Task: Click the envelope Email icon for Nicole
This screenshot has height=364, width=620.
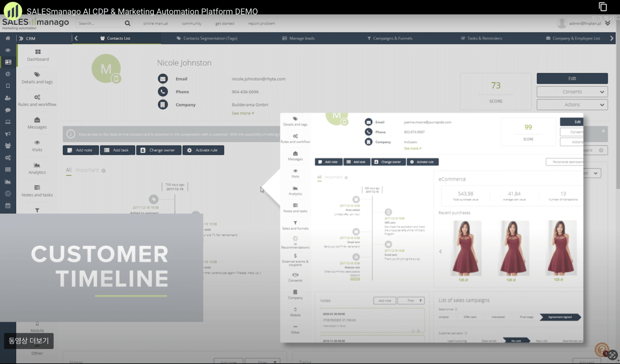Action: 163,79
